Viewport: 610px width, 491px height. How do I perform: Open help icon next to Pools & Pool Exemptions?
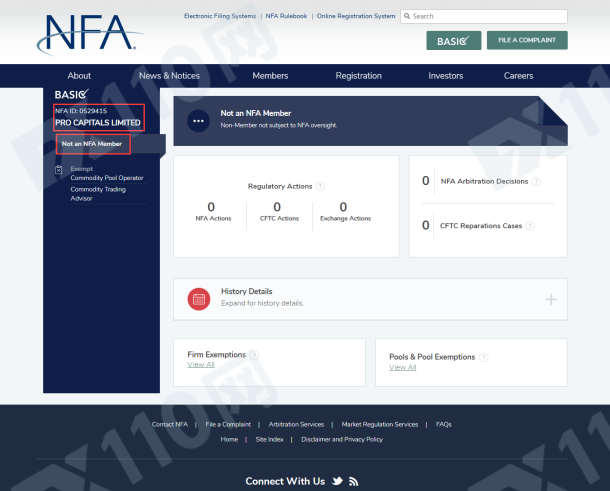[x=483, y=357]
